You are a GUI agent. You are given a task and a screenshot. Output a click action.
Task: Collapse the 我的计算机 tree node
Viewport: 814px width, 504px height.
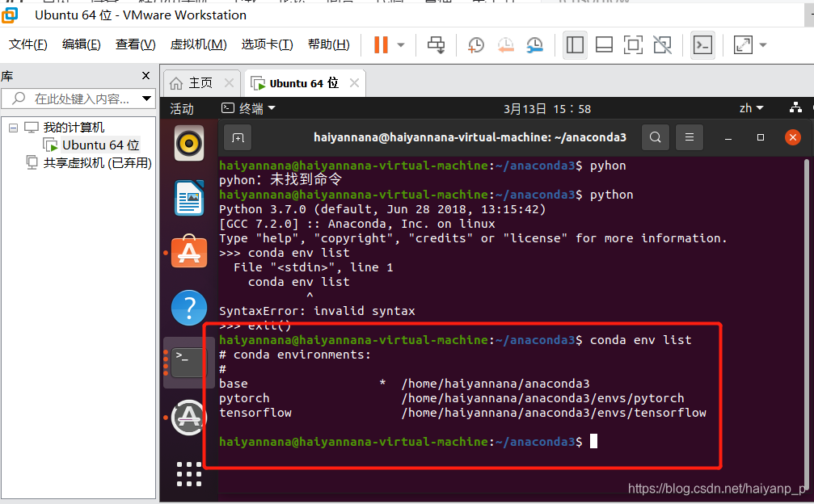[12, 128]
